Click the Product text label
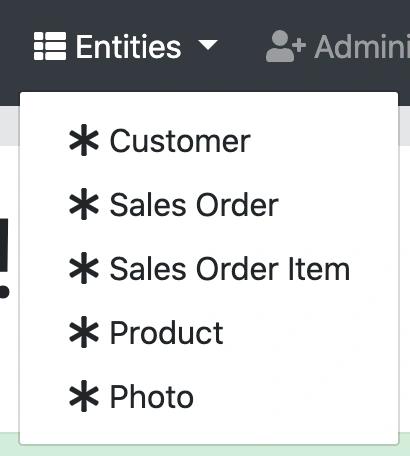 (x=167, y=333)
